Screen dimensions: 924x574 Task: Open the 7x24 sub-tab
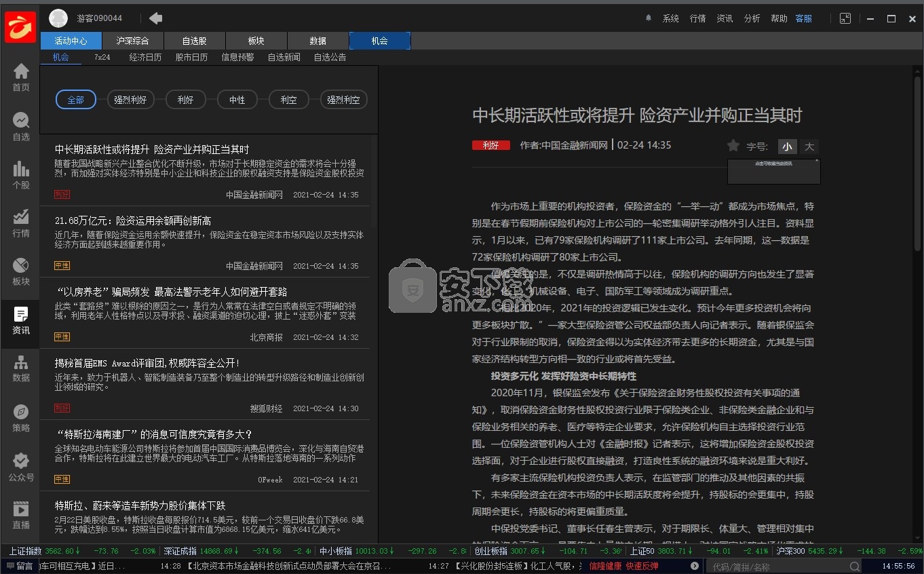(x=102, y=58)
